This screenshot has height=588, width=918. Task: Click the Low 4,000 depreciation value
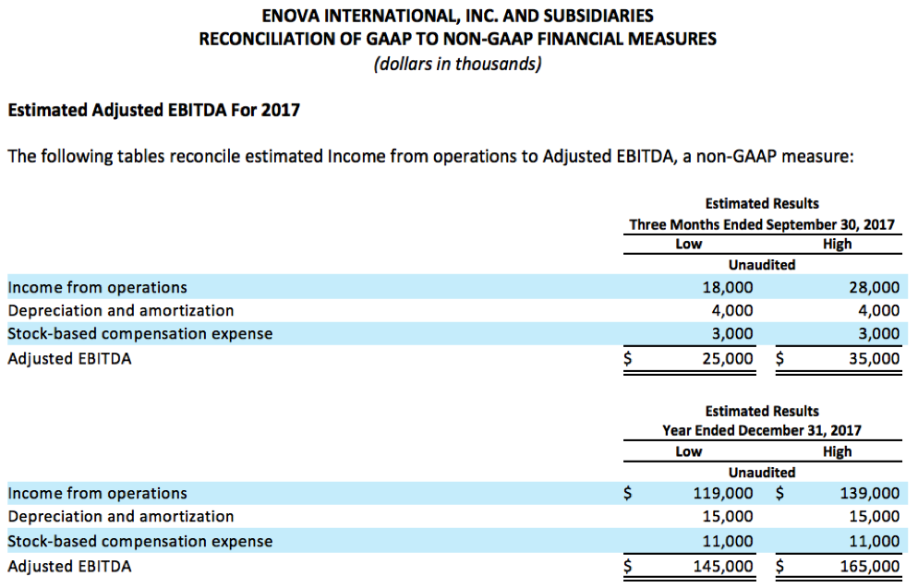click(732, 311)
